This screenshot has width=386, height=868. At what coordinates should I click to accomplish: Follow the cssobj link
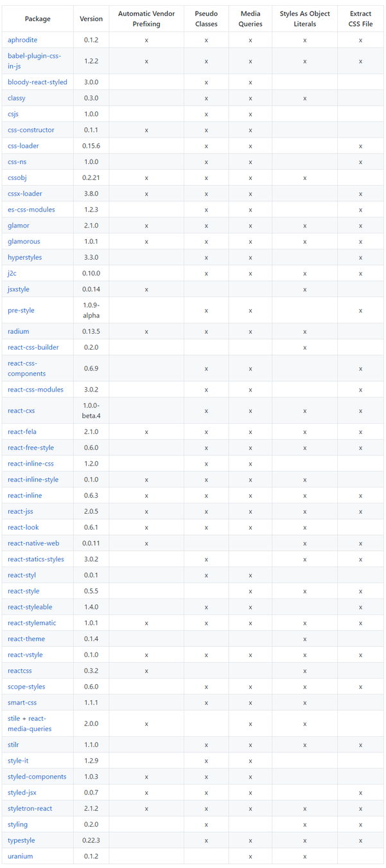point(19,177)
